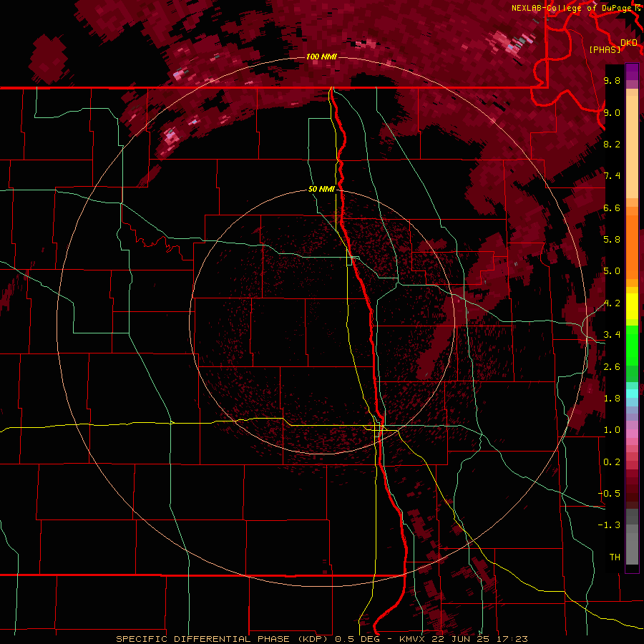Click the TH threshold label on scale
Viewport: 644px width, 644px height.
(615, 557)
